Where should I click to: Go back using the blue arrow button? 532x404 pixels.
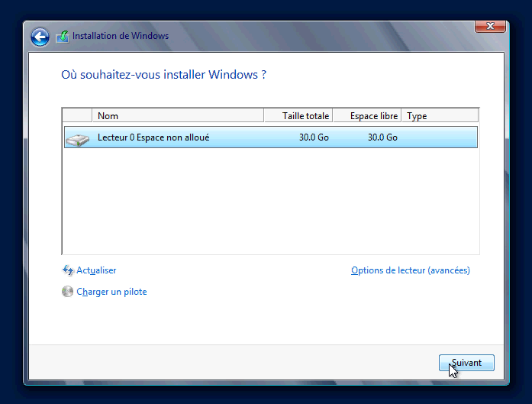(x=40, y=37)
